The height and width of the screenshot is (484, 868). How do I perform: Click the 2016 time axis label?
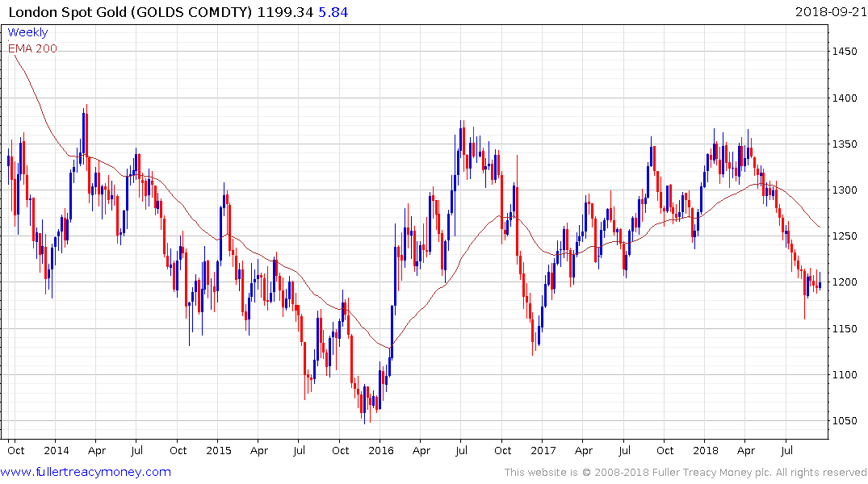[381, 450]
